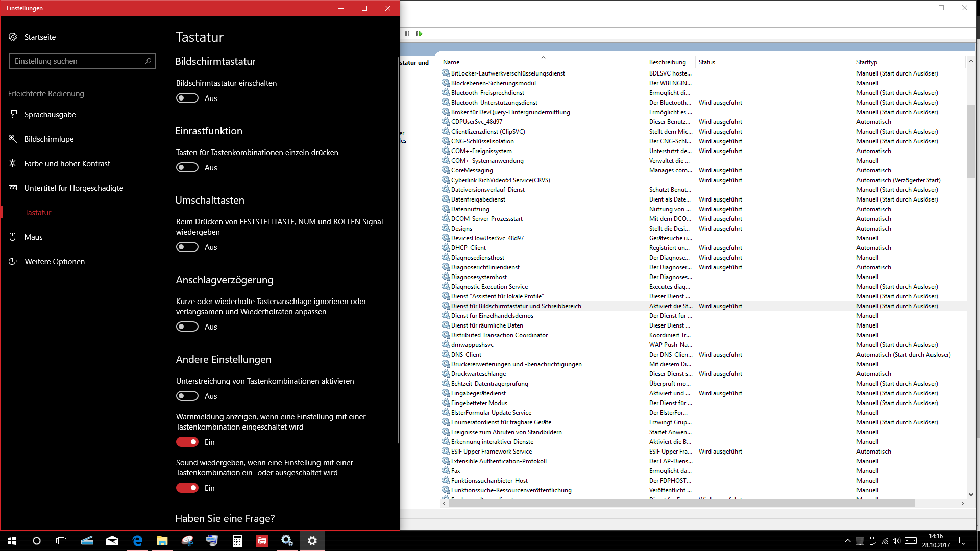Open Microsoft Edge from the taskbar
The height and width of the screenshot is (551, 980).
[137, 541]
